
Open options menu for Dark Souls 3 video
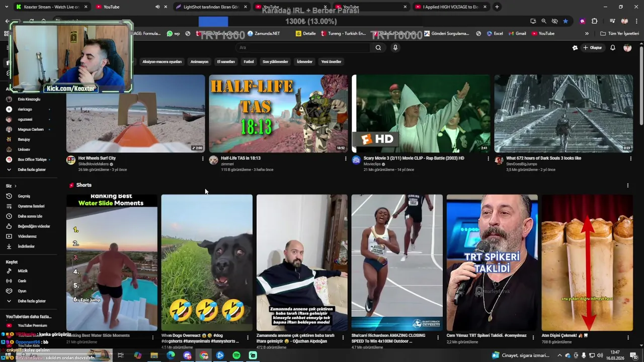(x=630, y=158)
